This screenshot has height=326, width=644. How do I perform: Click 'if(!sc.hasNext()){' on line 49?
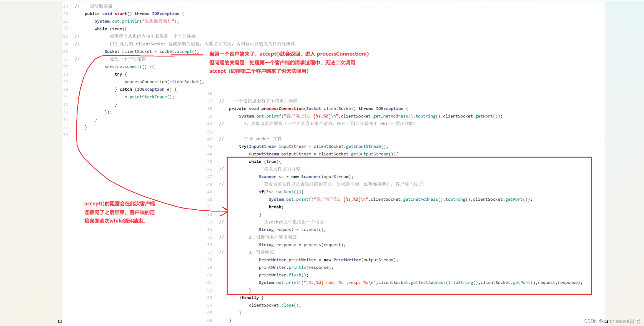pyautogui.click(x=281, y=192)
